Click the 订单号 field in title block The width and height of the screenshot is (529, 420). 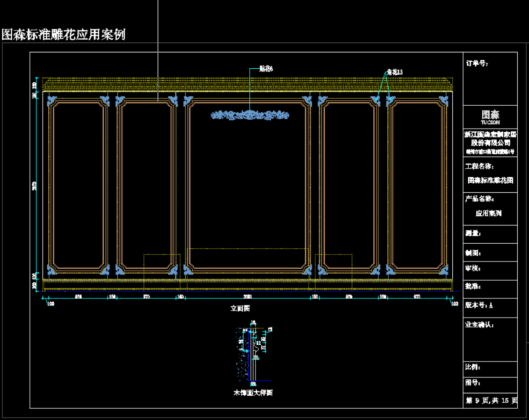[x=477, y=64]
